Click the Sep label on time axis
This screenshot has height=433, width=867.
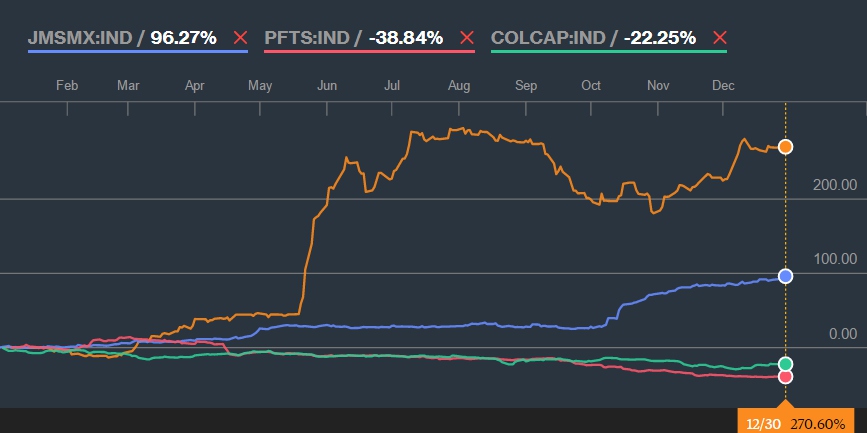coord(526,86)
